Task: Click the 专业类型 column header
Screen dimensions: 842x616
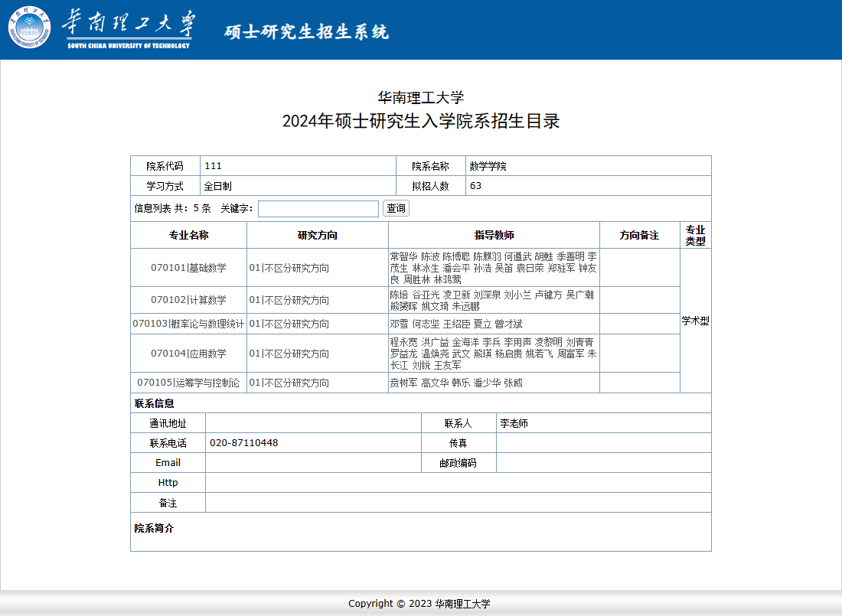Action: coord(695,235)
